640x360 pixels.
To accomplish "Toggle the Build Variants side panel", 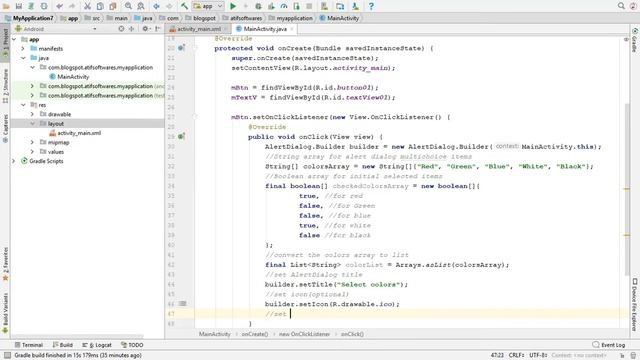I will click(5, 312).
